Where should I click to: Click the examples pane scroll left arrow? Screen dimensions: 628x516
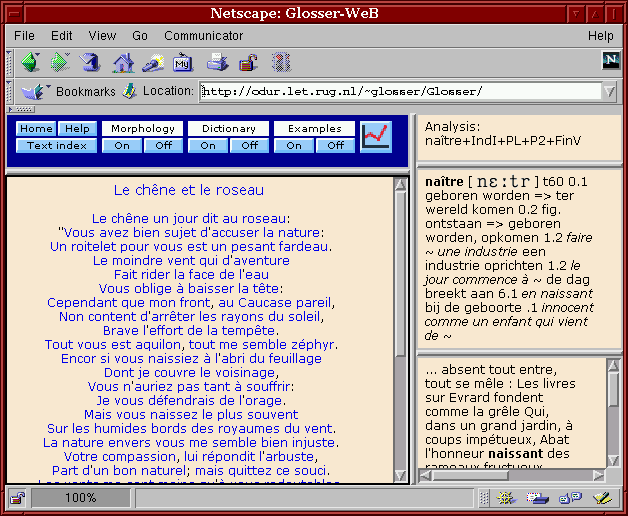click(425, 476)
